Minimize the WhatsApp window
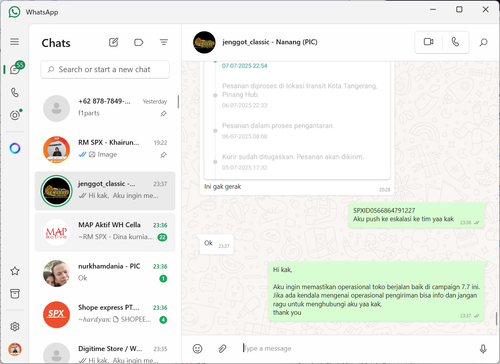Image resolution: width=500 pixels, height=364 pixels. click(x=433, y=9)
